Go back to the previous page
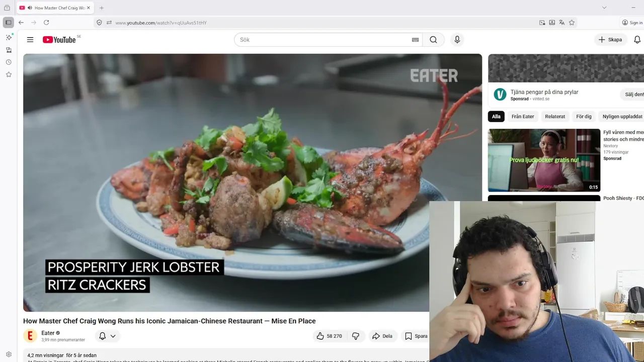The image size is (644, 362). [21, 23]
